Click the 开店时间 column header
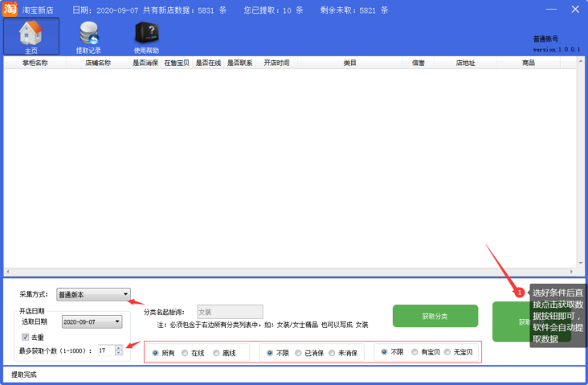Viewport: 588px width, 385px height. pyautogui.click(x=276, y=63)
